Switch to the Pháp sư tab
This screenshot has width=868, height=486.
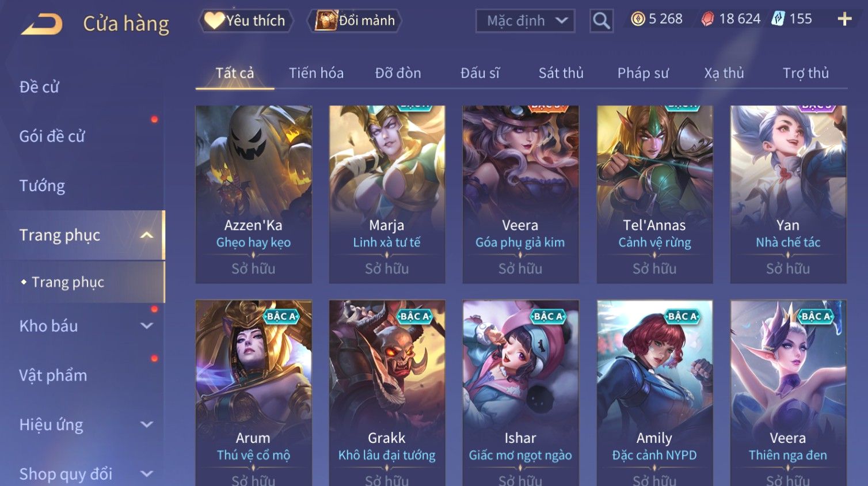tap(643, 73)
